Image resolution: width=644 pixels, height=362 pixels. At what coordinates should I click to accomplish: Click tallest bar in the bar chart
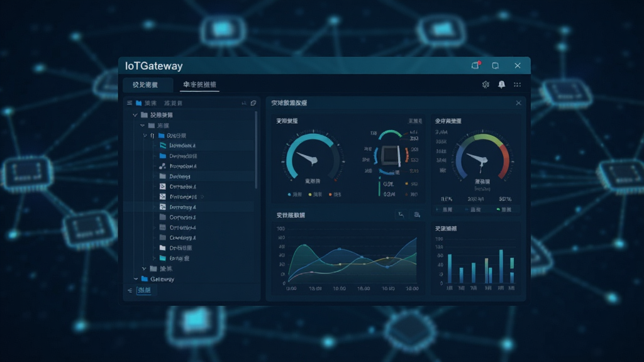click(x=501, y=266)
